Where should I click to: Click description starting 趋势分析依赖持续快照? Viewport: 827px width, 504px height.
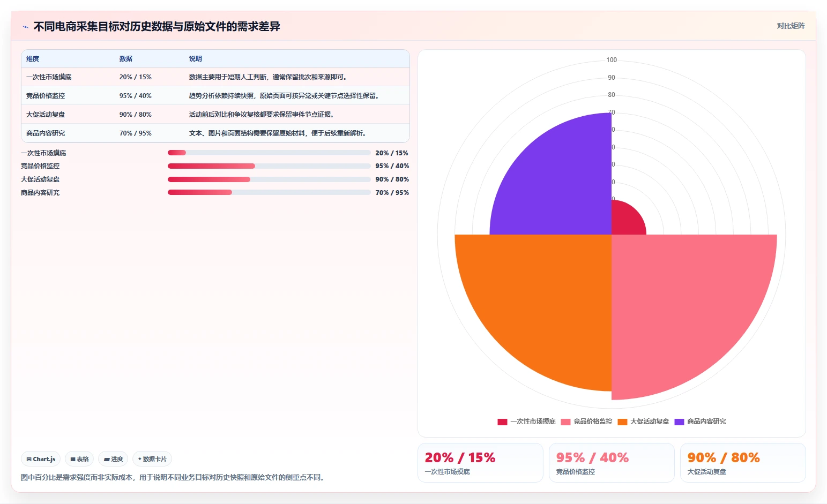[285, 96]
